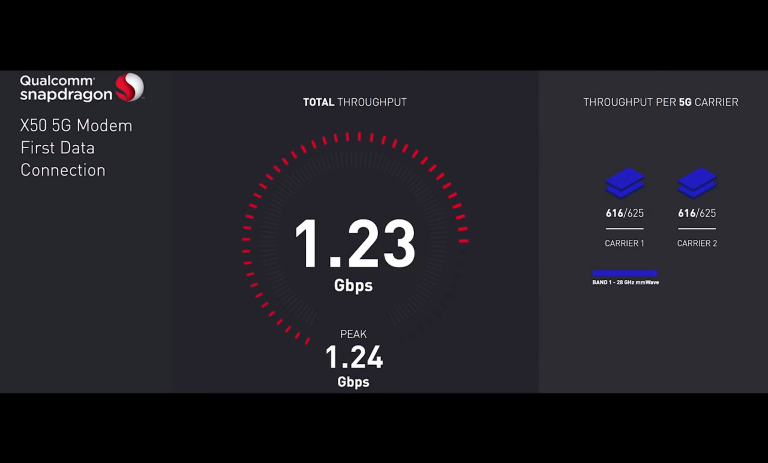
Task: Click the CARRIER 2 label
Action: (x=697, y=243)
